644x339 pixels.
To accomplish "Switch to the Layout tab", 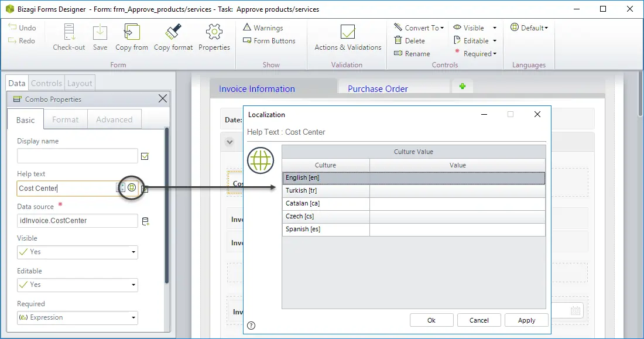I will [80, 83].
